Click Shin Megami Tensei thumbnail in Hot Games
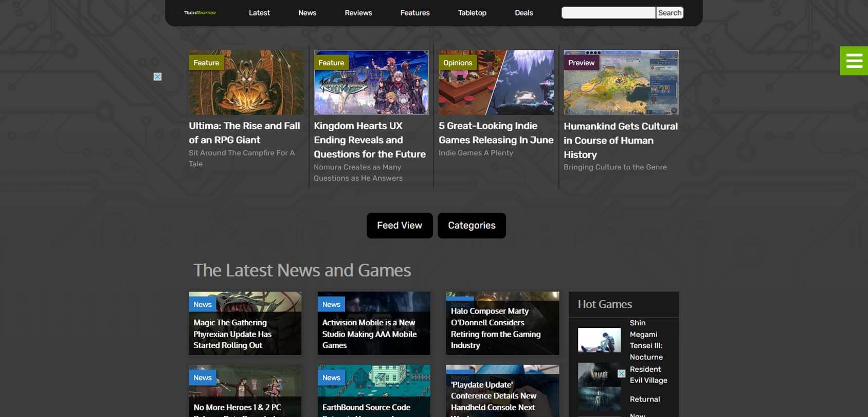 coord(599,340)
